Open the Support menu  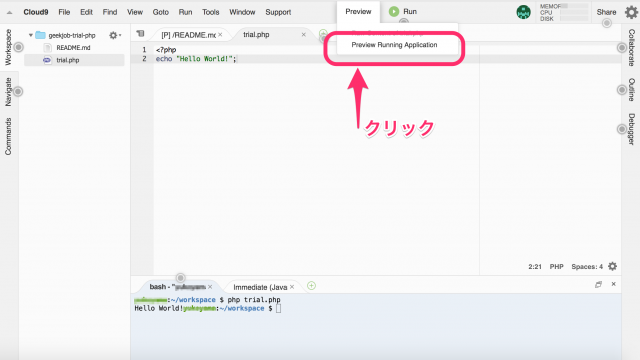[x=278, y=12]
